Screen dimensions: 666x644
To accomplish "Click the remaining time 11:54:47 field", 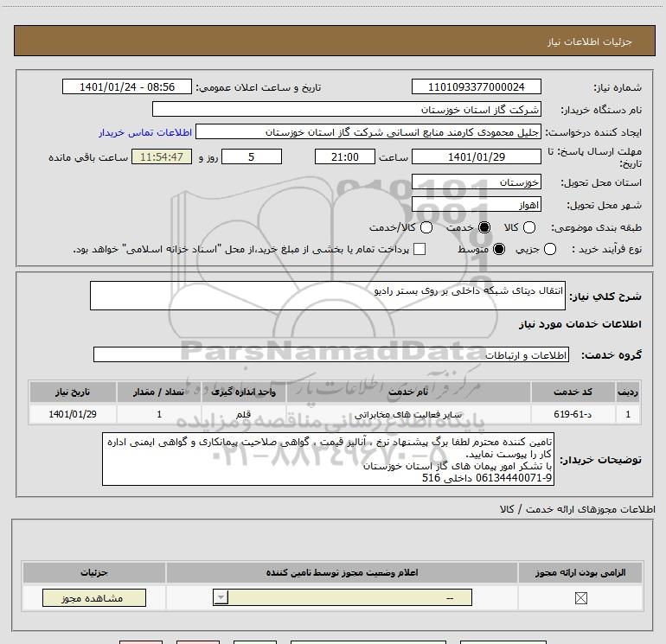I will click(x=162, y=156).
